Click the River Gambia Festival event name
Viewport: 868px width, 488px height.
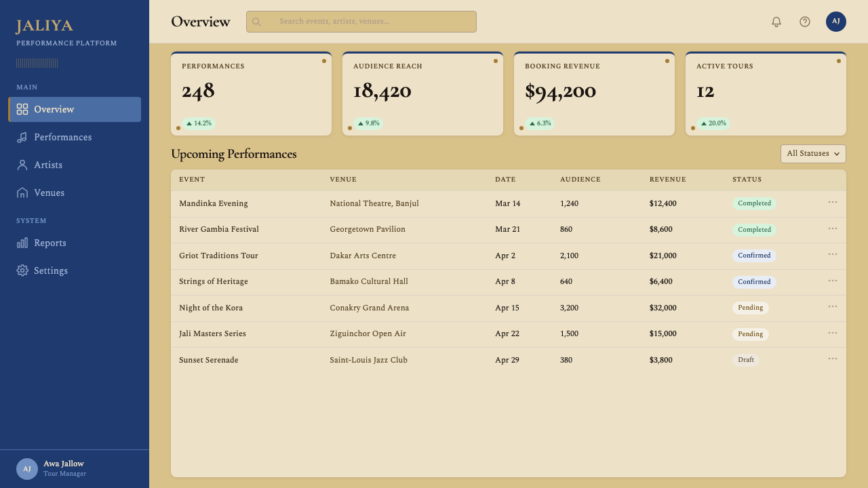[x=219, y=229]
